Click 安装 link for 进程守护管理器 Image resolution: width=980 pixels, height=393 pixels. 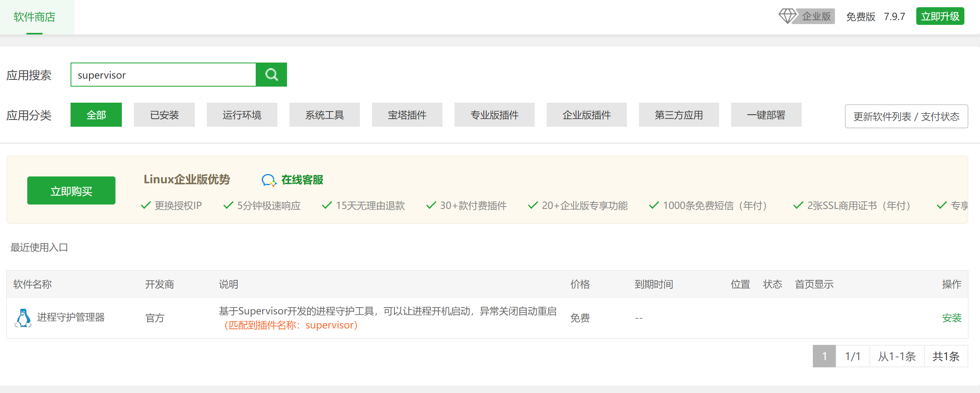952,318
